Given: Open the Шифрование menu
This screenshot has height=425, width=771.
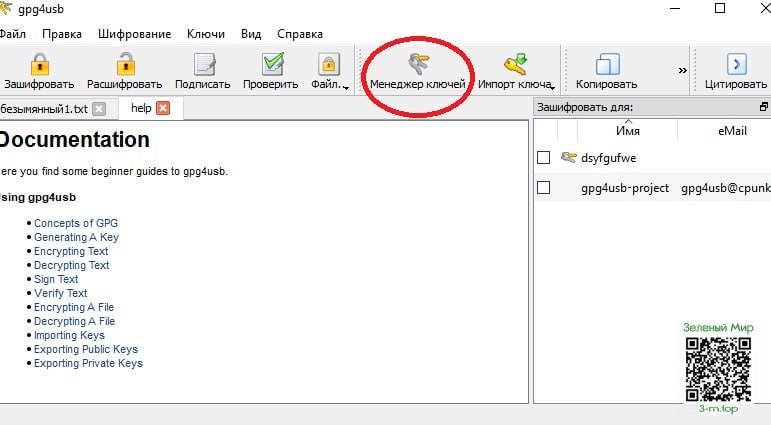Looking at the screenshot, I should (x=134, y=33).
